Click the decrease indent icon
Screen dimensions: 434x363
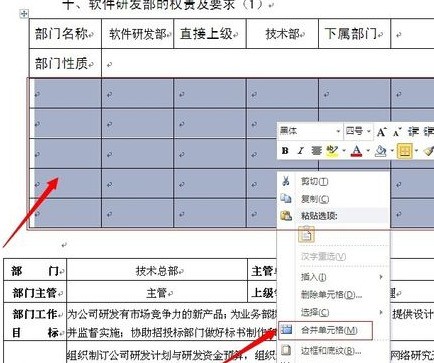click(413, 132)
